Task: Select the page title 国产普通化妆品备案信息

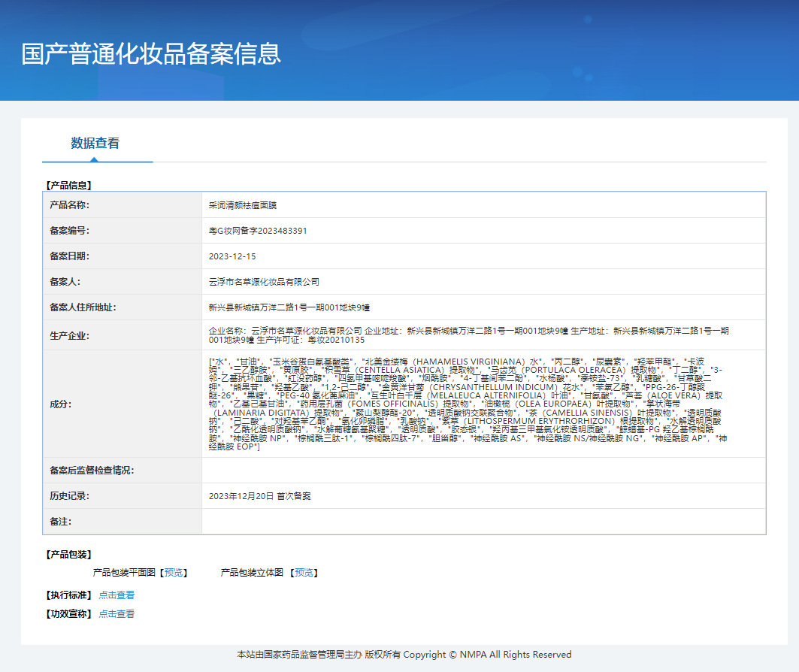Action: point(151,54)
